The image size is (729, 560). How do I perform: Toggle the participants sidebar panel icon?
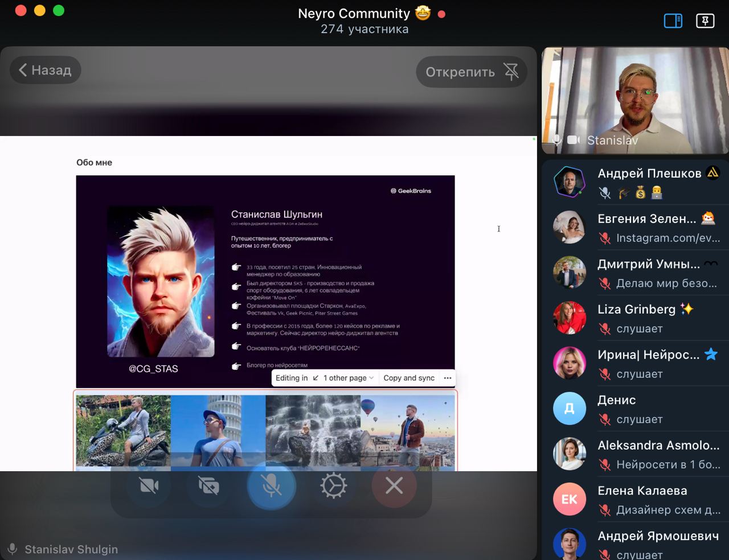coord(673,21)
